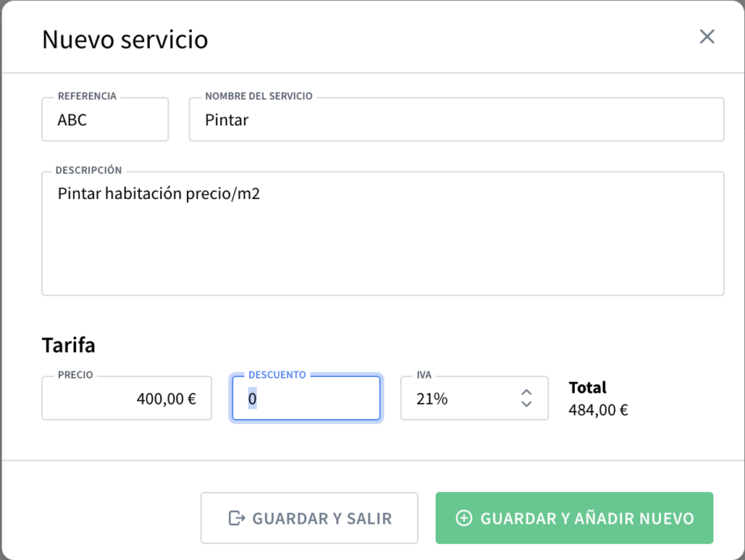Click the DESCRIPCIÓN field label
745x560 pixels.
click(88, 171)
